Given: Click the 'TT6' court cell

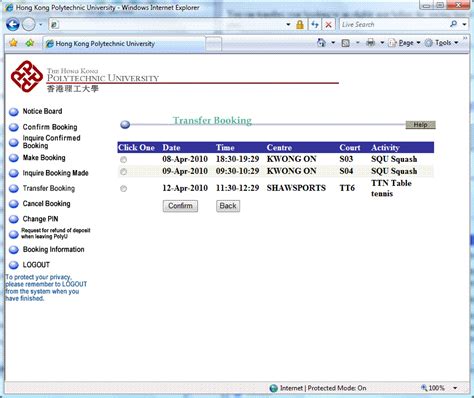Looking at the screenshot, I should pyautogui.click(x=347, y=188).
